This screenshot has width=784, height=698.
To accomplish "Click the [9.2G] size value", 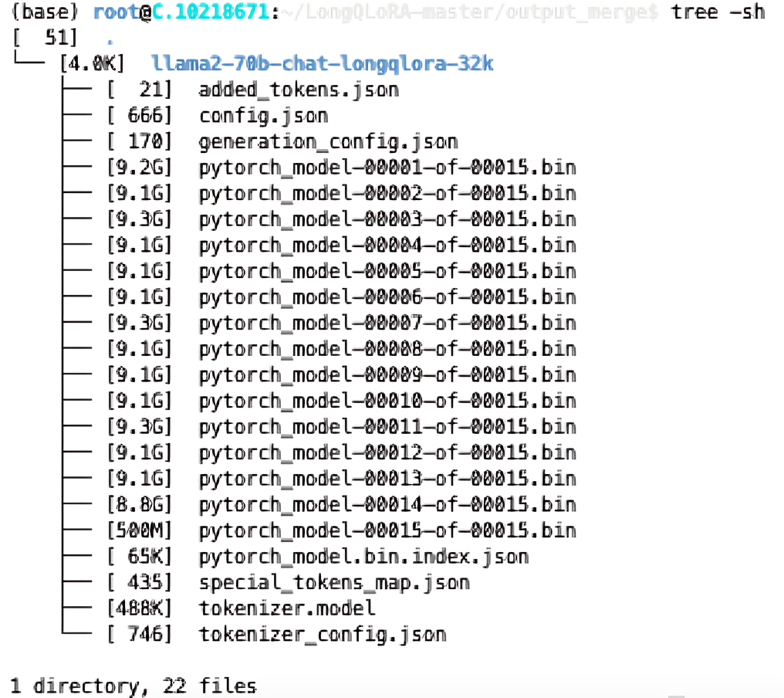I will click(x=140, y=168).
